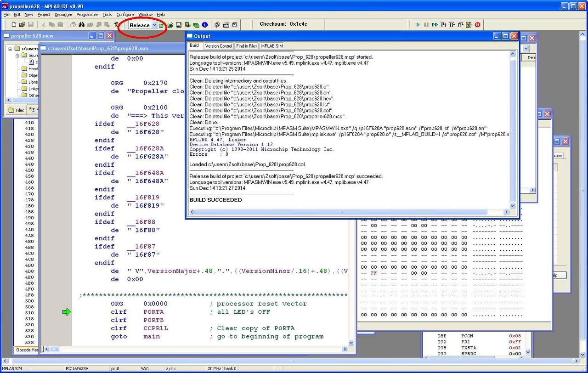Click the Animate double-arrow icon
588x373 pixels.
[435, 25]
